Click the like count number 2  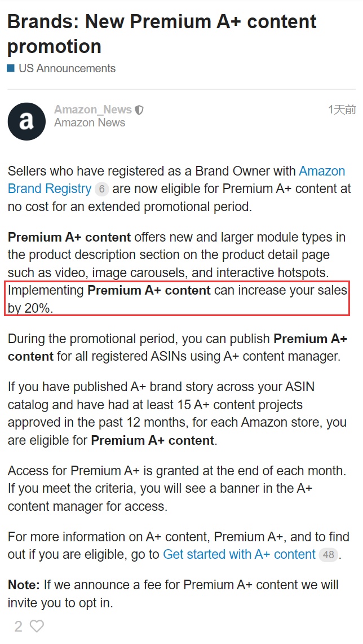18,626
